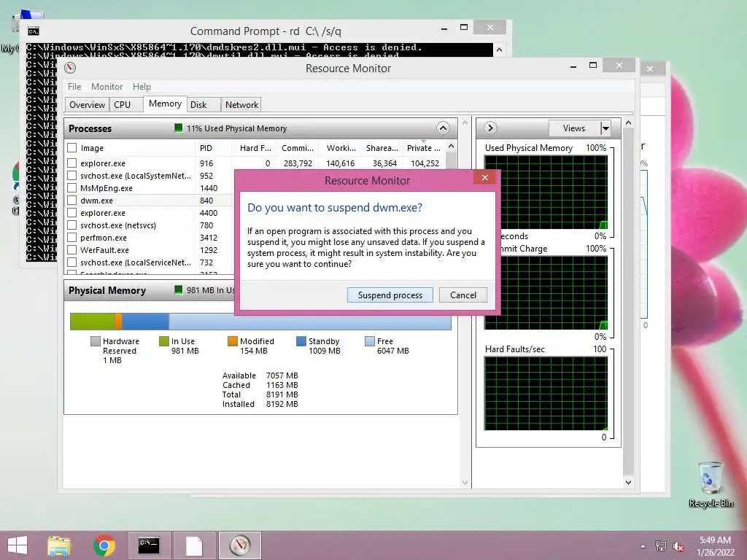Screen dimensions: 747x560
Task: Click the Views button
Action: point(573,128)
